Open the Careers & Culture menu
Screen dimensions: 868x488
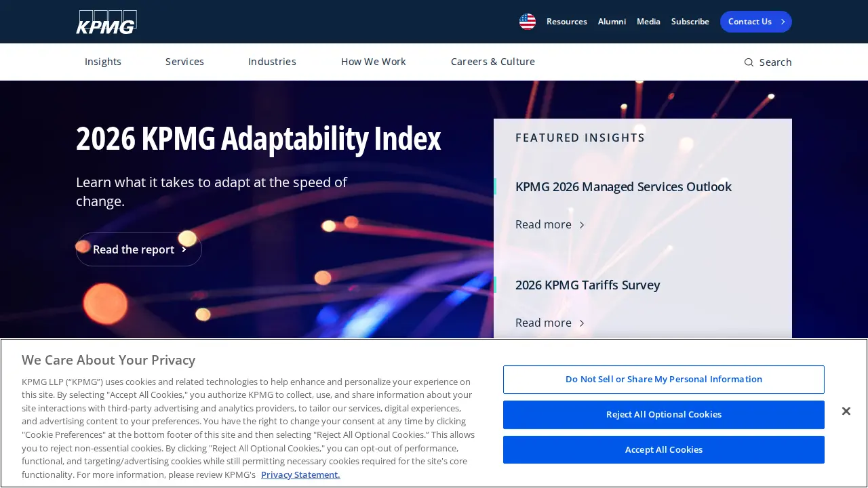tap(493, 62)
